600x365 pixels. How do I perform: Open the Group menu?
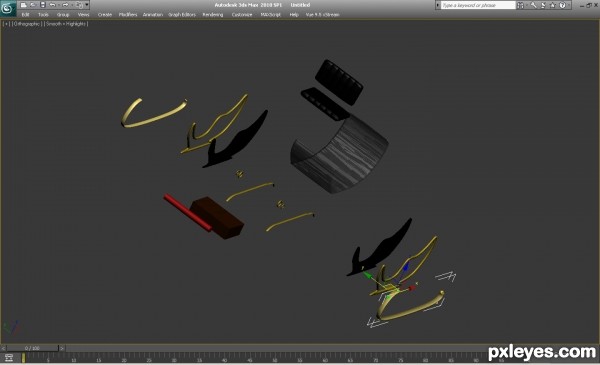pos(63,15)
